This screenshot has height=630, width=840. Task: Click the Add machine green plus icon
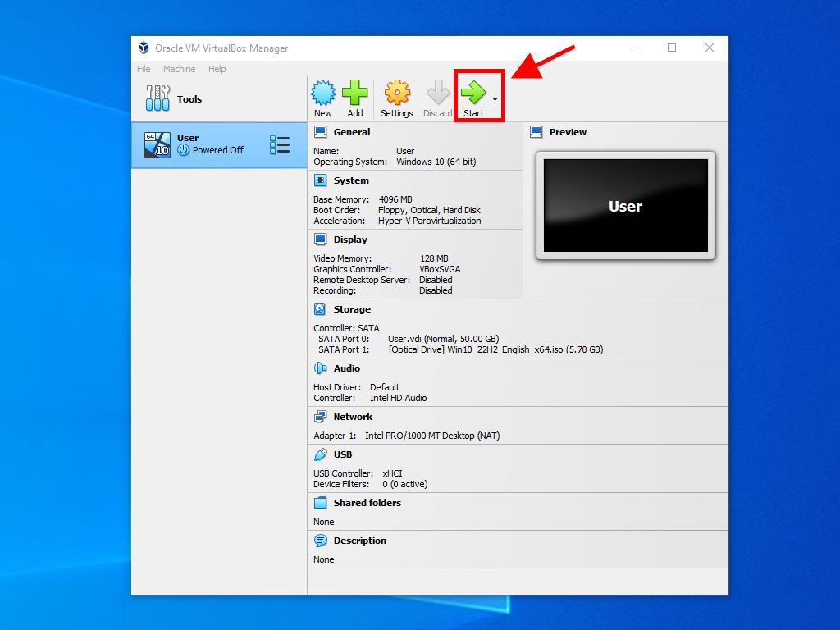coord(354,94)
